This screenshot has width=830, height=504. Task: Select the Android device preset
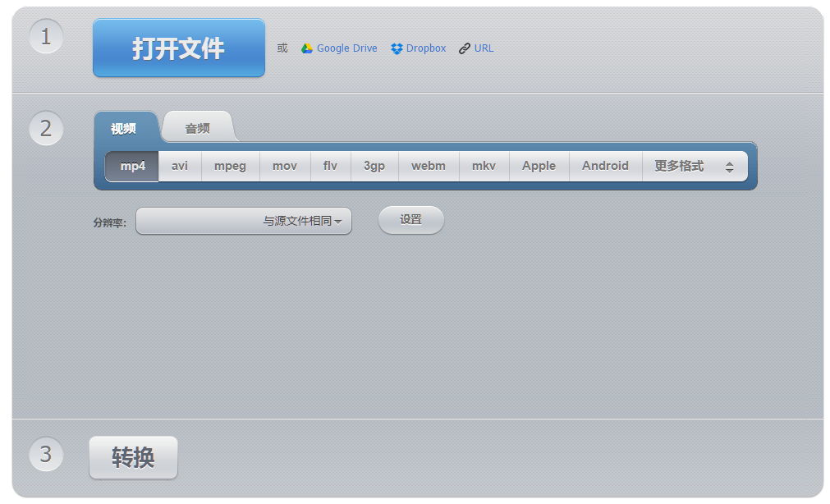606,167
